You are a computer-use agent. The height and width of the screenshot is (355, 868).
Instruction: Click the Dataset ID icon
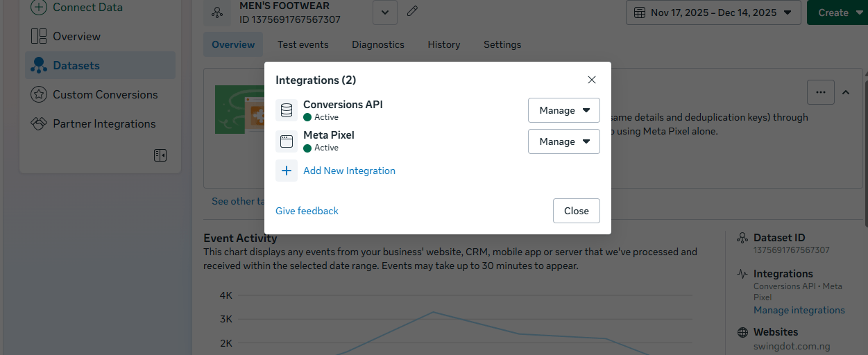[742, 238]
